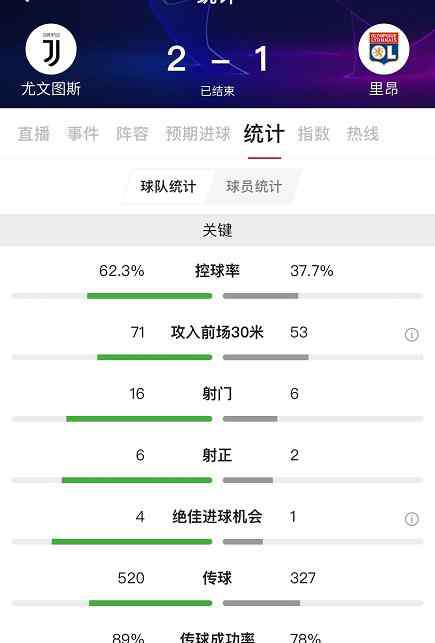Image resolution: width=435 pixels, height=643 pixels.
Task: Open the 预期进球 tab
Action: [x=198, y=134]
